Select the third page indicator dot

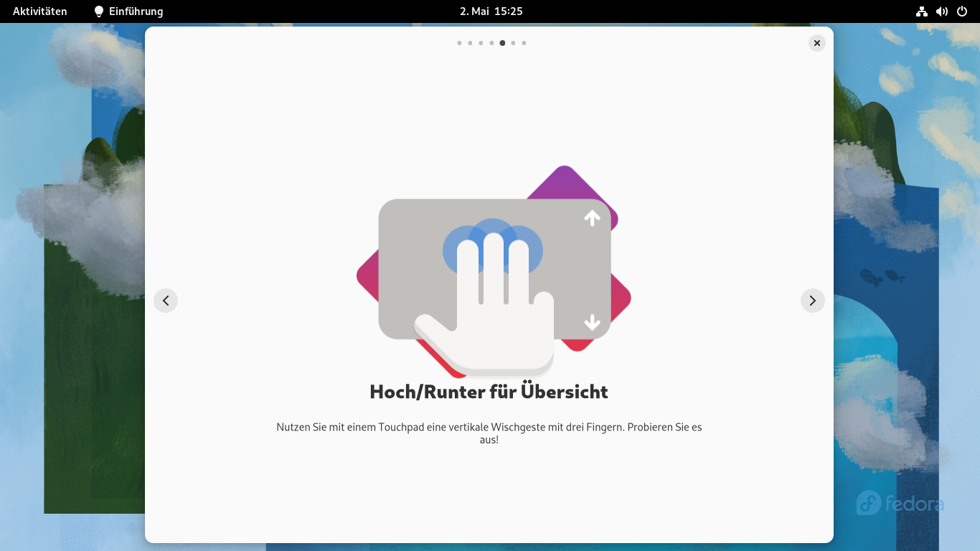(481, 43)
